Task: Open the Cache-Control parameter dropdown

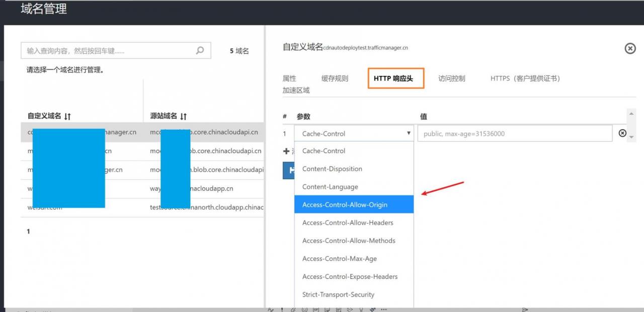Action: coord(409,133)
